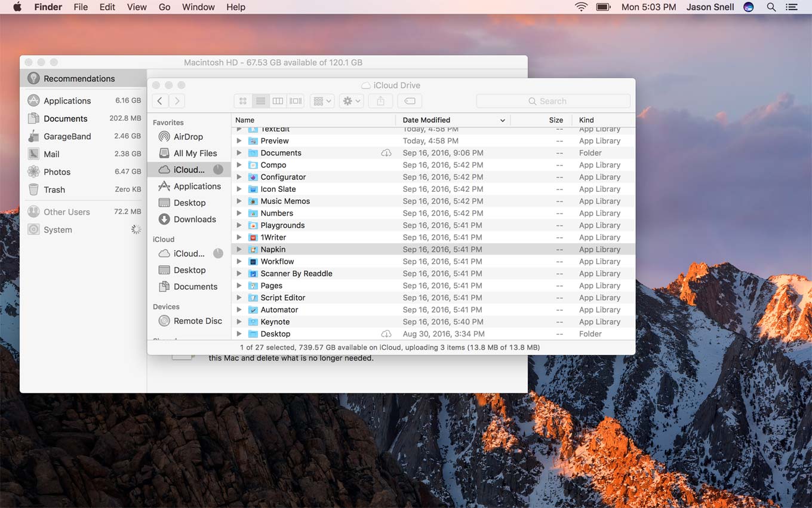812x508 pixels.
Task: Open Spotlight search magnifier in menu bar
Action: point(771,7)
